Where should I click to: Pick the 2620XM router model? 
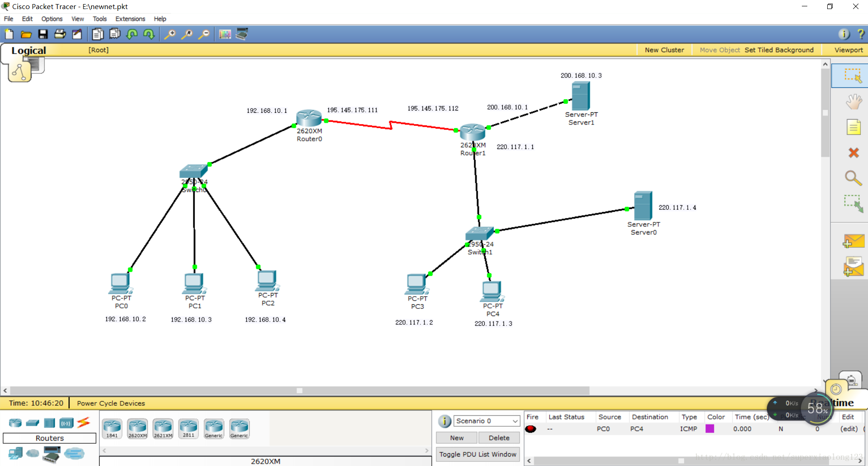click(x=137, y=428)
